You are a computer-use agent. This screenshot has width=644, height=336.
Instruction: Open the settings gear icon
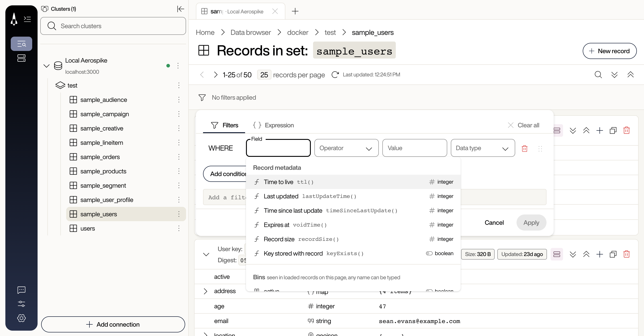click(x=21, y=318)
